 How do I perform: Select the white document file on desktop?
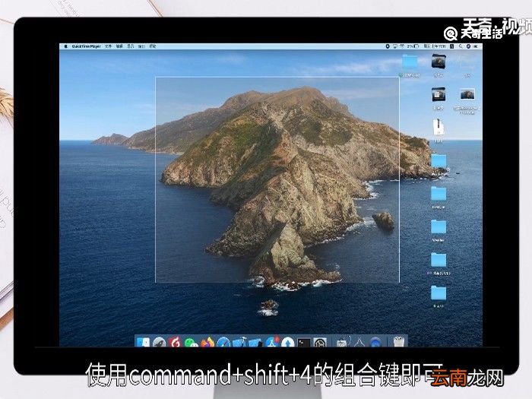coord(438,127)
